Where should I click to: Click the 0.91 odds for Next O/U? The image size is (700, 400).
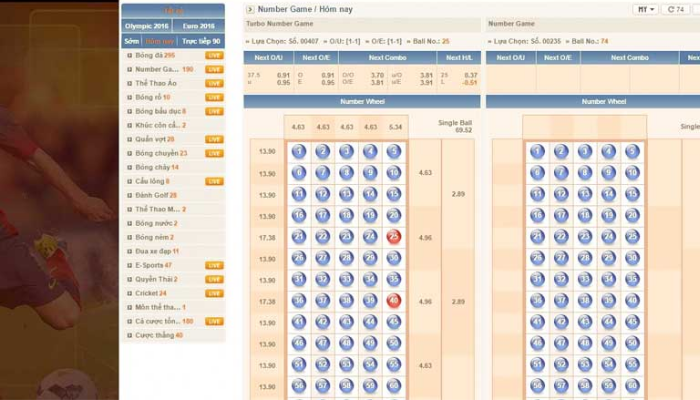(284, 75)
